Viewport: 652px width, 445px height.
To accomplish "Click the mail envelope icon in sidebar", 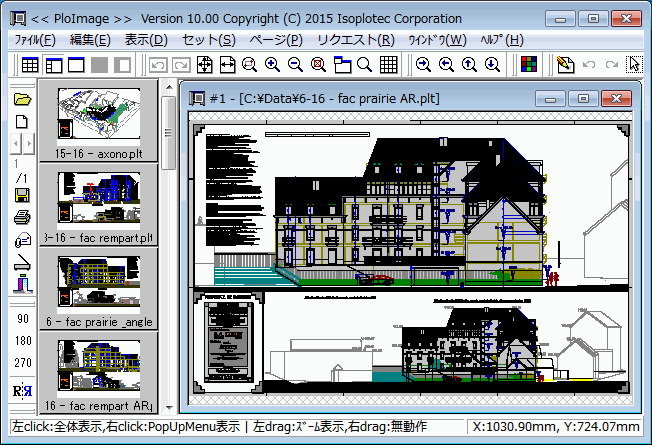I will (x=22, y=240).
